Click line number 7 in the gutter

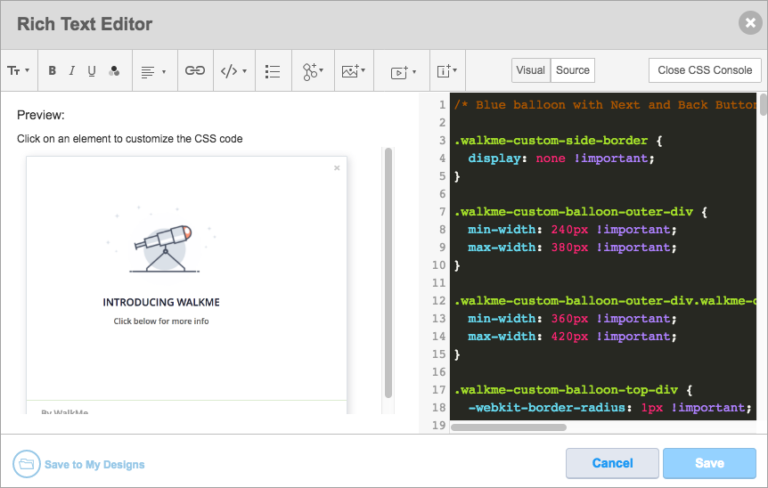[442, 212]
